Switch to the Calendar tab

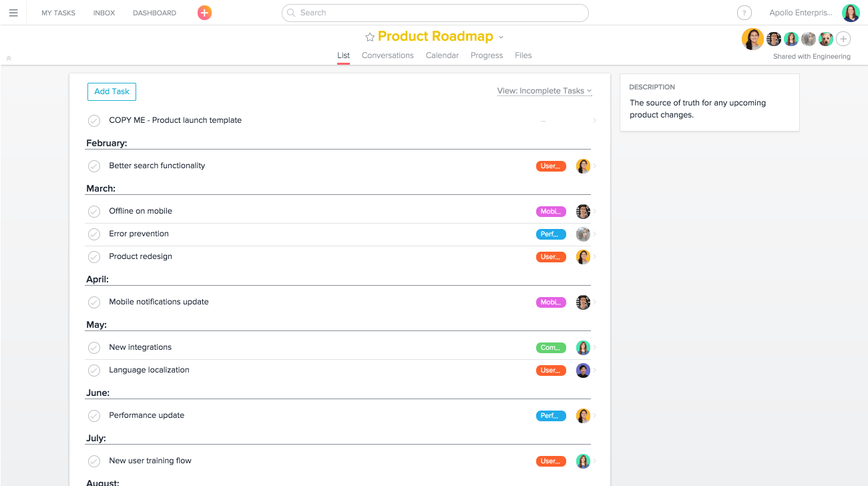pos(442,55)
